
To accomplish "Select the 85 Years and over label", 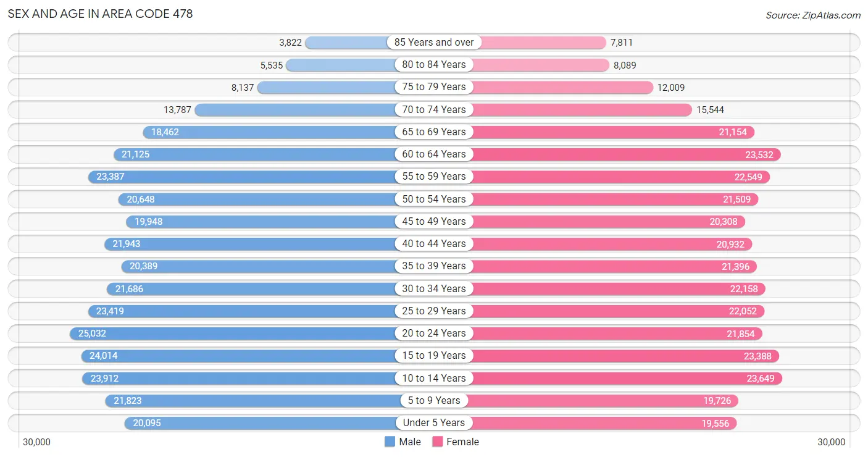I will (x=434, y=42).
